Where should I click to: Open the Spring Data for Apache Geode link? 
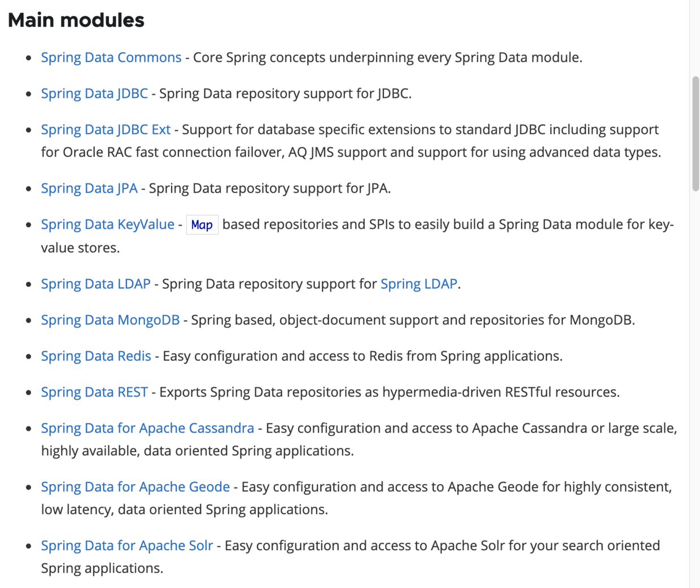[135, 487]
